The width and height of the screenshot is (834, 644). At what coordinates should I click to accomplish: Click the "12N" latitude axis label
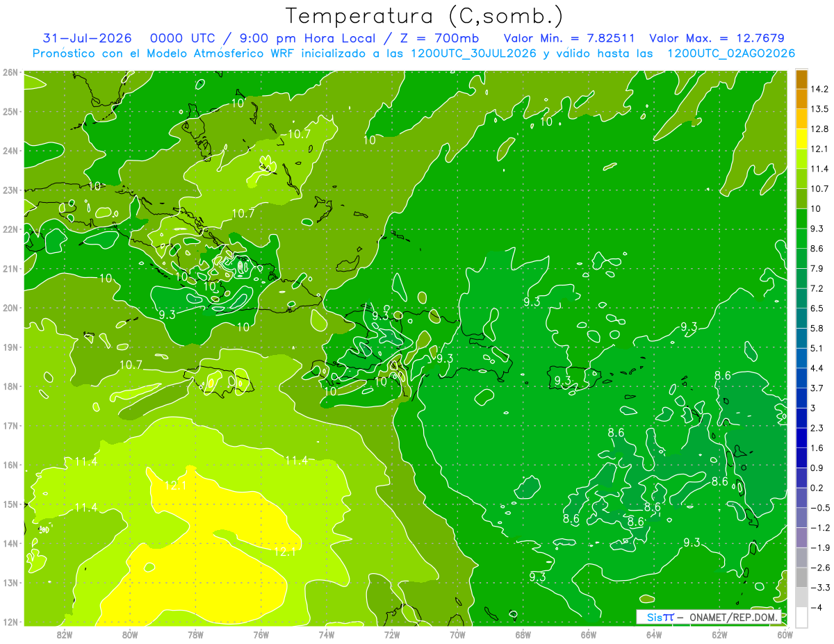(10, 622)
